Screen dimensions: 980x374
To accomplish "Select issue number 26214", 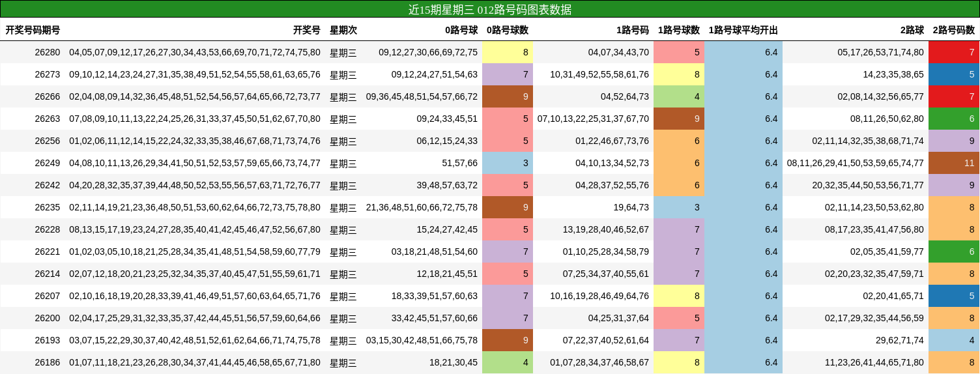I will pos(47,274).
